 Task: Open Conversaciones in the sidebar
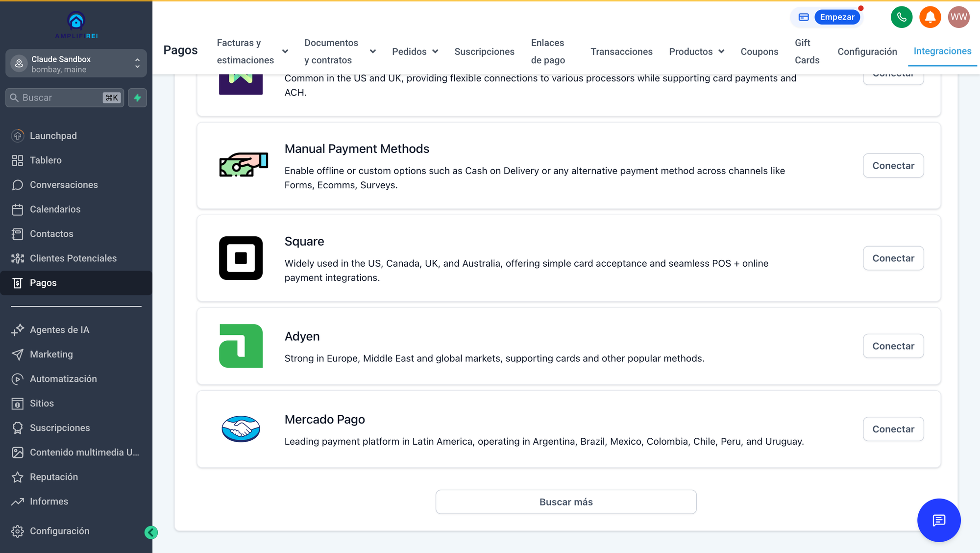point(64,185)
